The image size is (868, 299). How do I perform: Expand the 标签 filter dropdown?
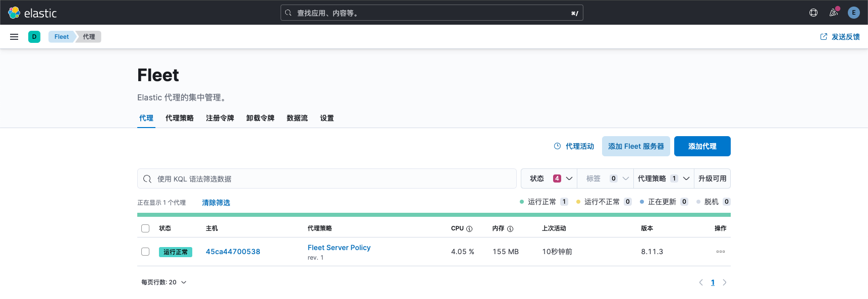click(606, 178)
